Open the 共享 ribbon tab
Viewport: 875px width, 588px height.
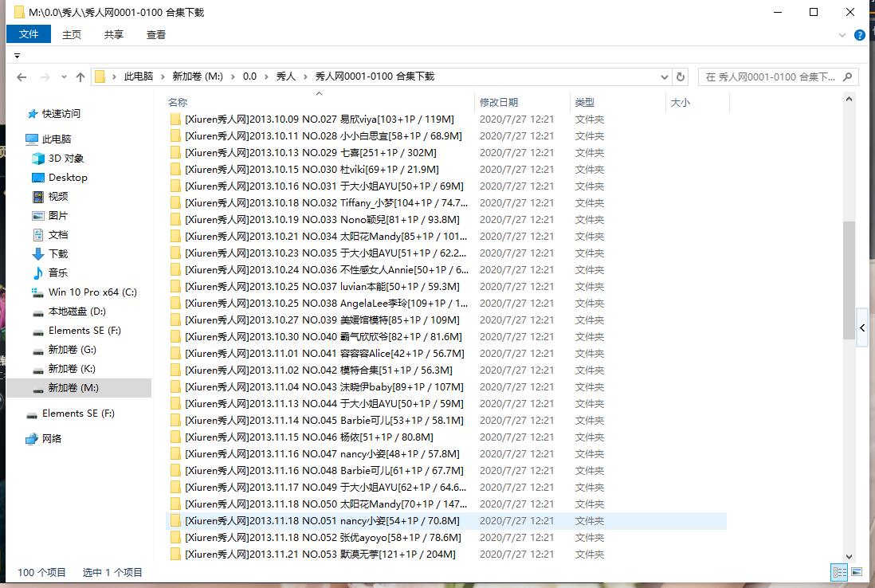click(114, 34)
